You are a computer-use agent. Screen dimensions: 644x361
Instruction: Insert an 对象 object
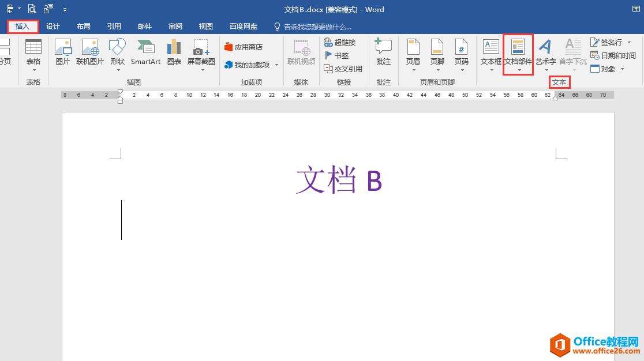pyautogui.click(x=603, y=69)
